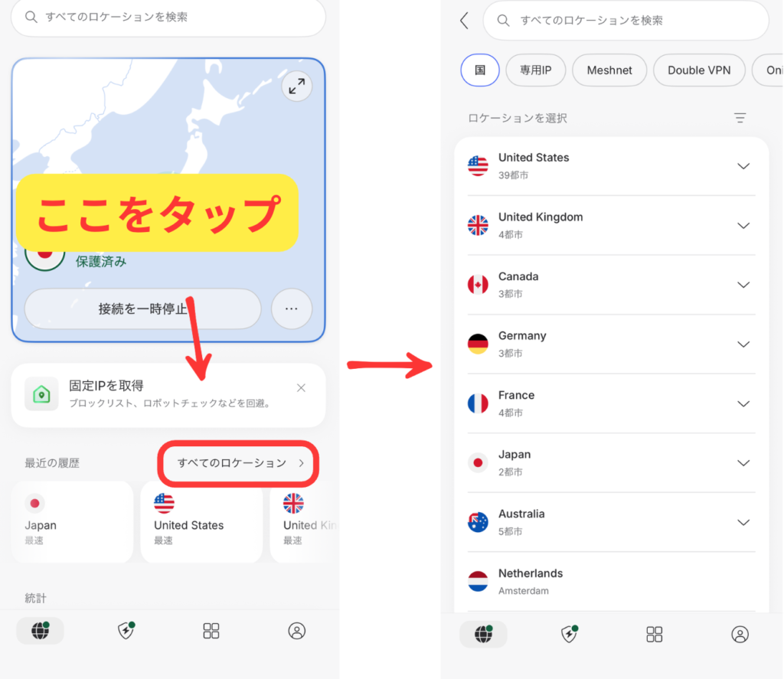Open the profile icon in the right screen's bottom bar
This screenshot has width=784, height=679.
740,634
